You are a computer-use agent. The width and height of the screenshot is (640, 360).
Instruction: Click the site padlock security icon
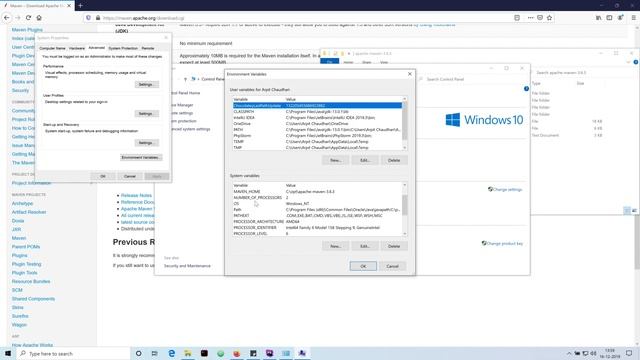pos(98,18)
